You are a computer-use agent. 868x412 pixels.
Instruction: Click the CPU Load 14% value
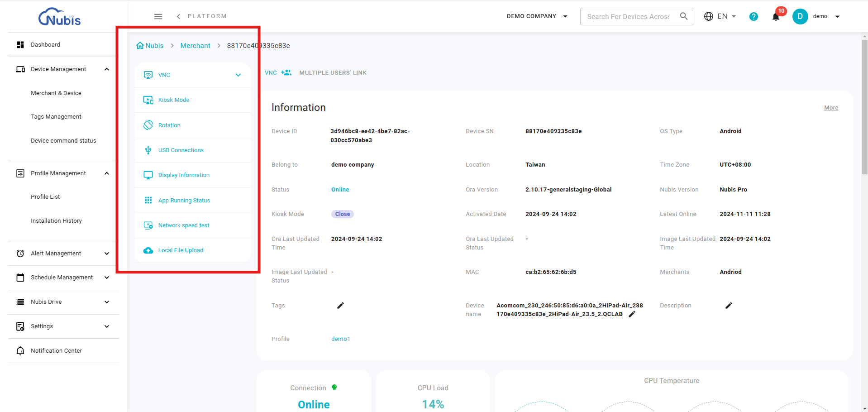click(x=433, y=404)
